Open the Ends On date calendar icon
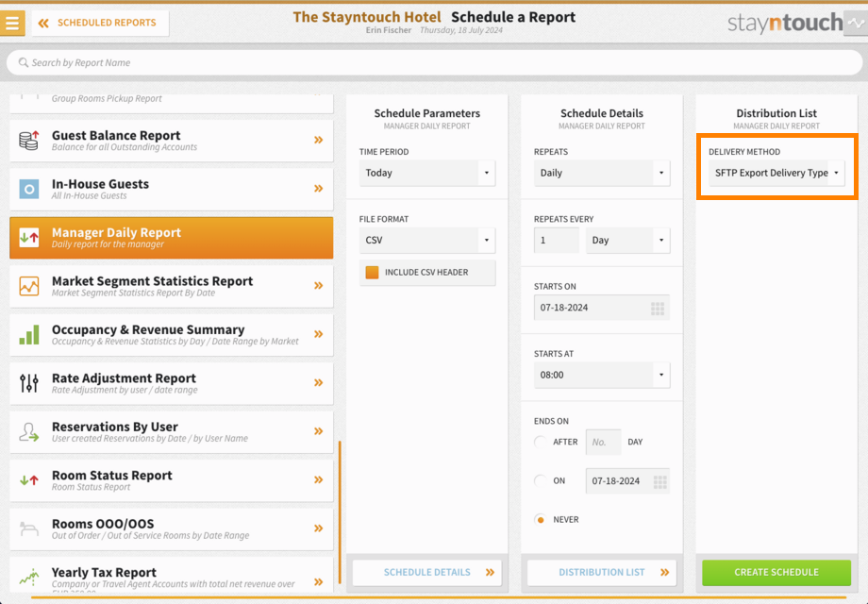This screenshot has height=604, width=868. pyautogui.click(x=659, y=481)
